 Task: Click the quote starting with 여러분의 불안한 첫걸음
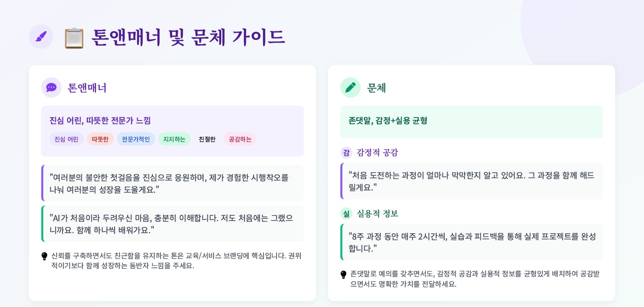173,183
